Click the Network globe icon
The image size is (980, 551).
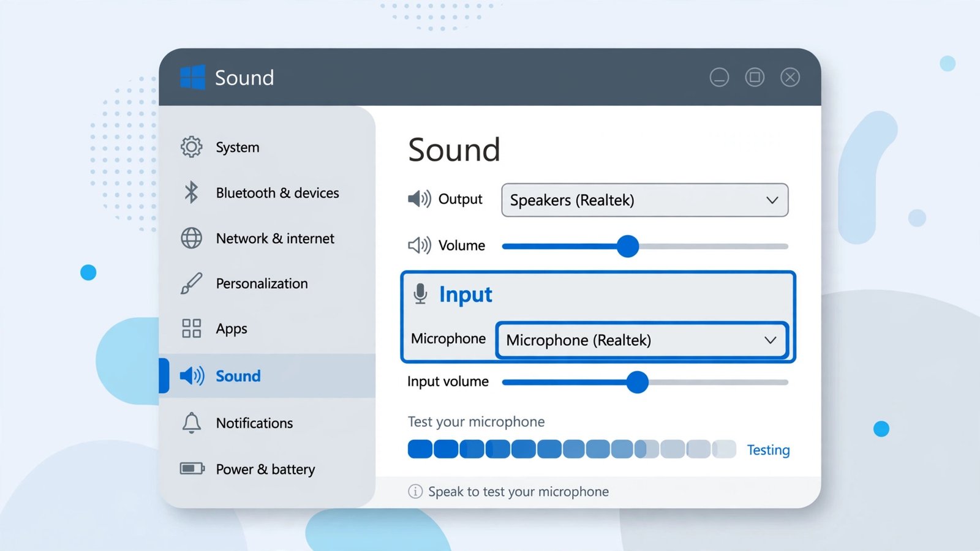tap(191, 238)
